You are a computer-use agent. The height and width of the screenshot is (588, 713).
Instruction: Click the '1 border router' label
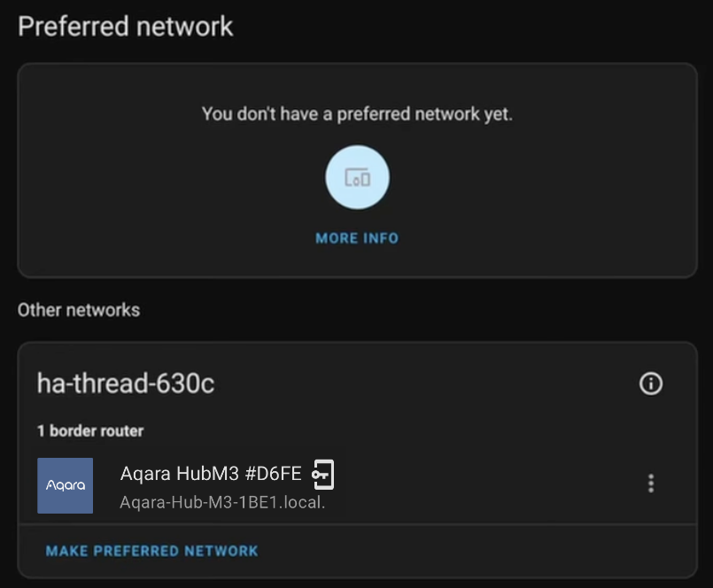coord(90,431)
